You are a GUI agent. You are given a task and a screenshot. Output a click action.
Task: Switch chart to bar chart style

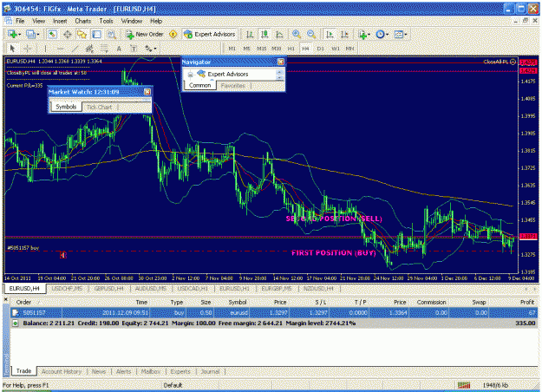pos(250,34)
